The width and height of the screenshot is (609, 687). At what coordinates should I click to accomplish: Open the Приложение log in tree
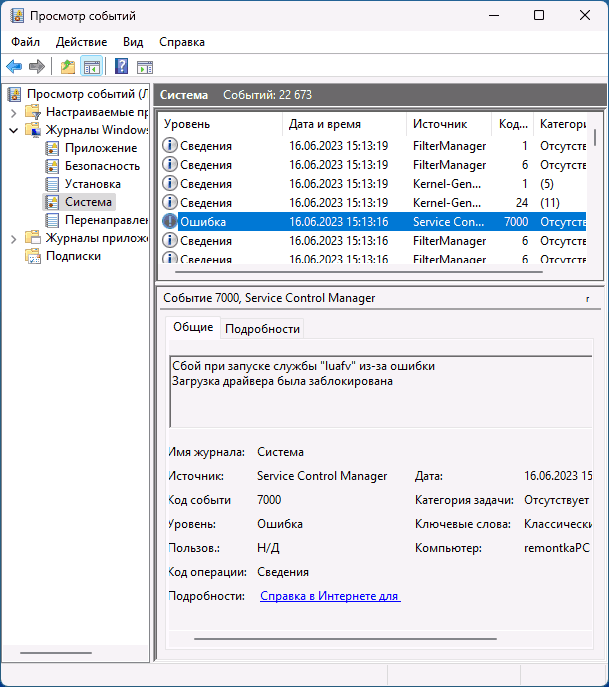coord(101,148)
